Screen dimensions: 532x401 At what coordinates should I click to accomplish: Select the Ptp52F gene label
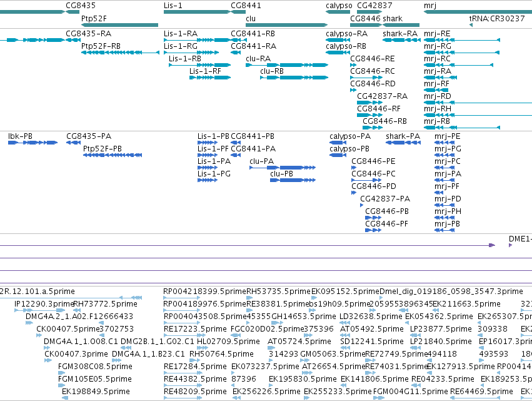(94, 19)
